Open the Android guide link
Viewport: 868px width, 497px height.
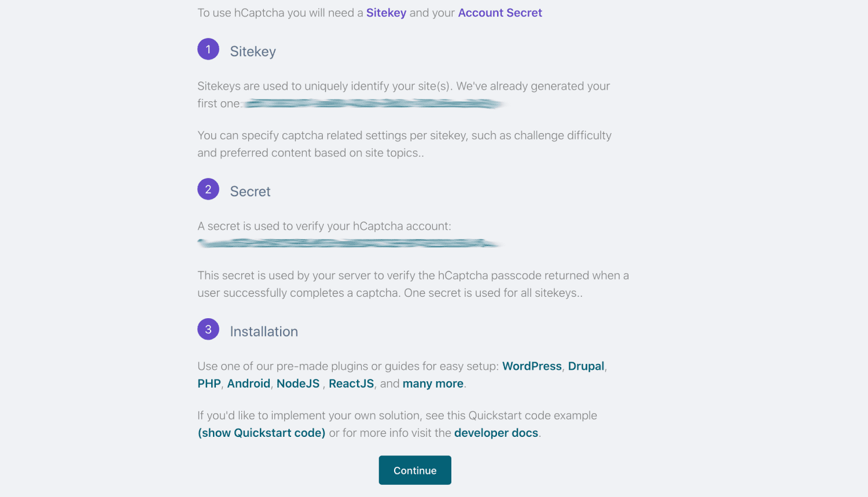point(248,384)
